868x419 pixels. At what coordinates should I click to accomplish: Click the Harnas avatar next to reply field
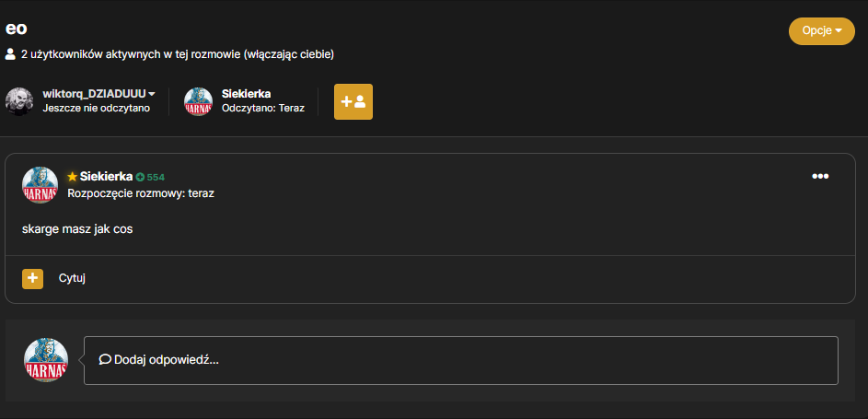point(46,360)
